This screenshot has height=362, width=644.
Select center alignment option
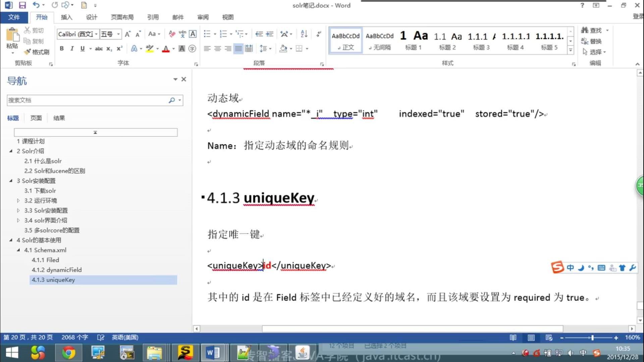[x=218, y=49]
